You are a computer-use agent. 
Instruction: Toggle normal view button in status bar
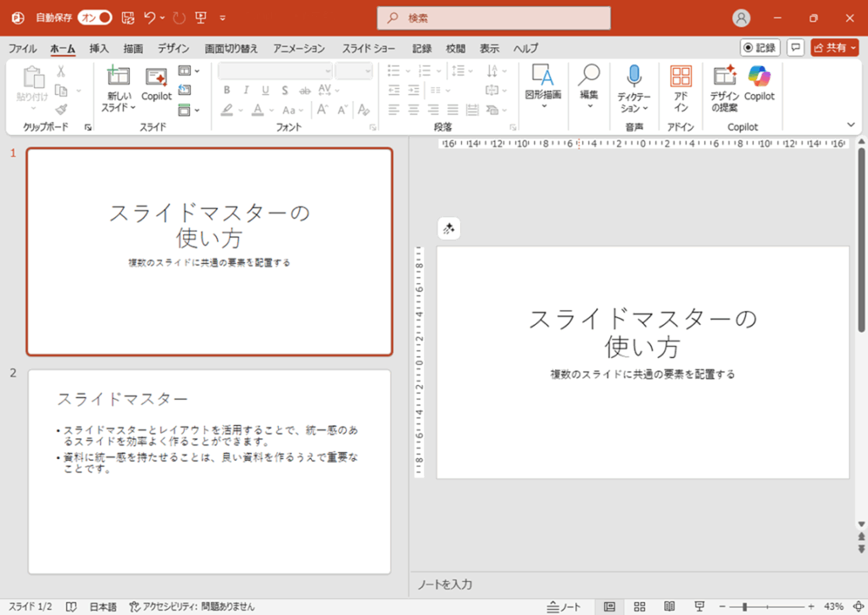point(609,607)
